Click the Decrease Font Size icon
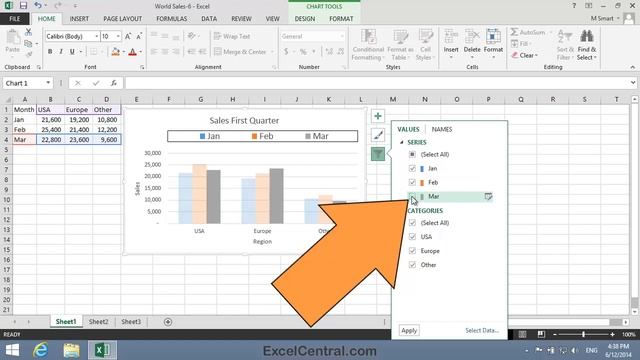 coord(139,36)
